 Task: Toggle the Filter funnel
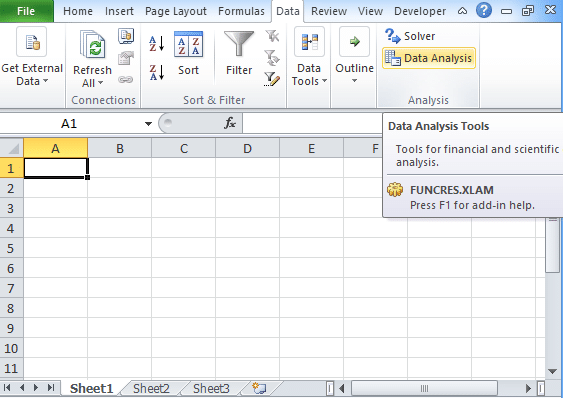point(239,53)
